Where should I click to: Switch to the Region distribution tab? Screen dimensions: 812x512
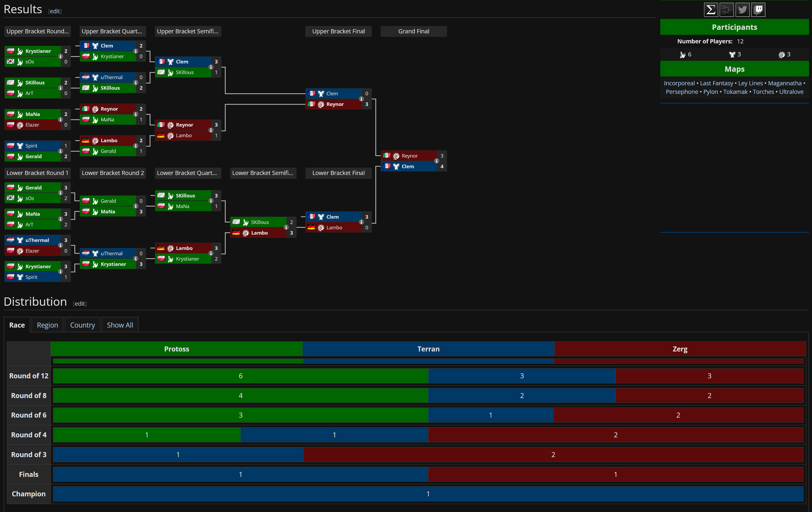pyautogui.click(x=47, y=325)
